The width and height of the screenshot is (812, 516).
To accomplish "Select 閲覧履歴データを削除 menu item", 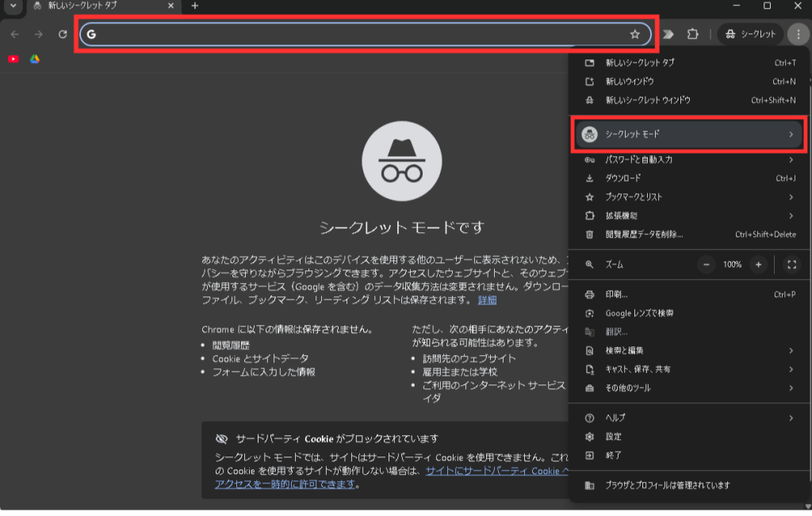I will 644,234.
